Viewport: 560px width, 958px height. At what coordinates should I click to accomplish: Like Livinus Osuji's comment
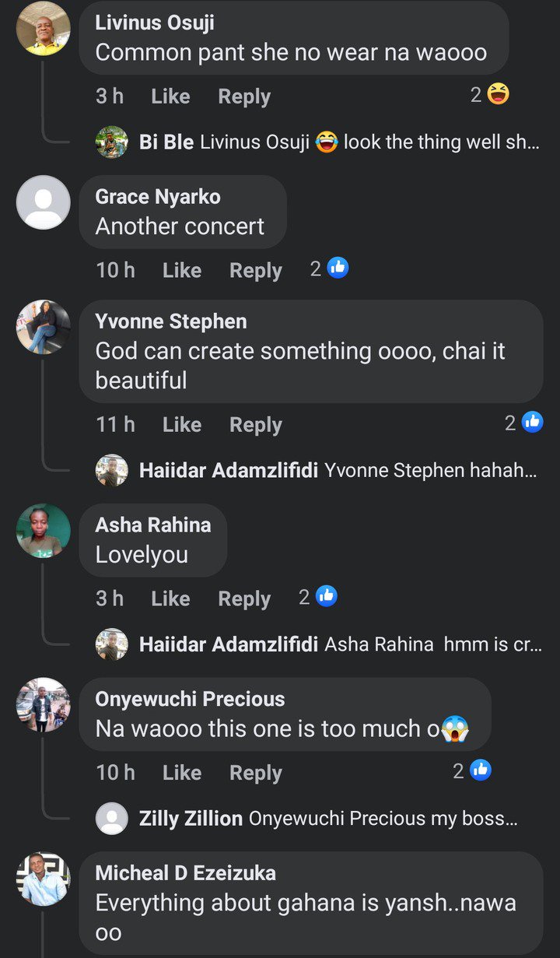[170, 97]
